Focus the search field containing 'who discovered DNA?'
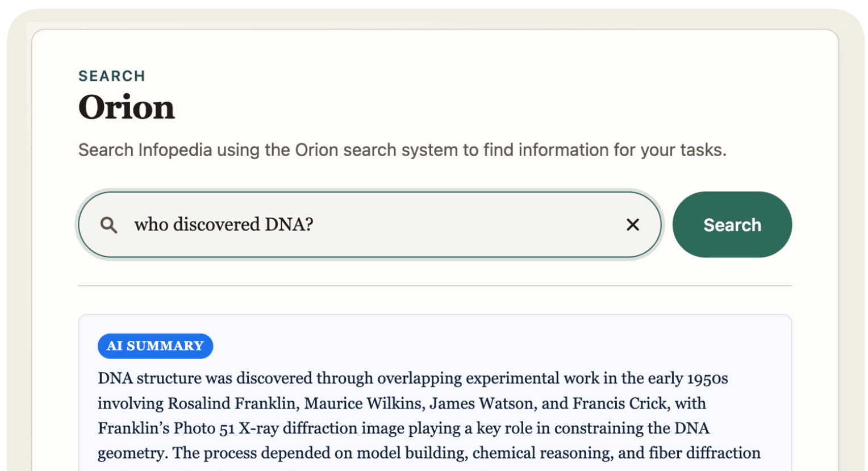 pos(370,224)
